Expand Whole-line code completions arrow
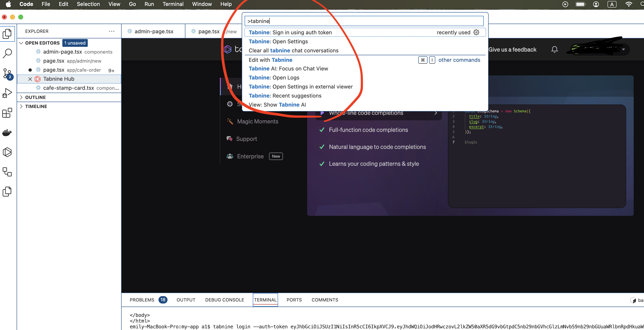Screen dimensions: 644x330 click(436, 113)
